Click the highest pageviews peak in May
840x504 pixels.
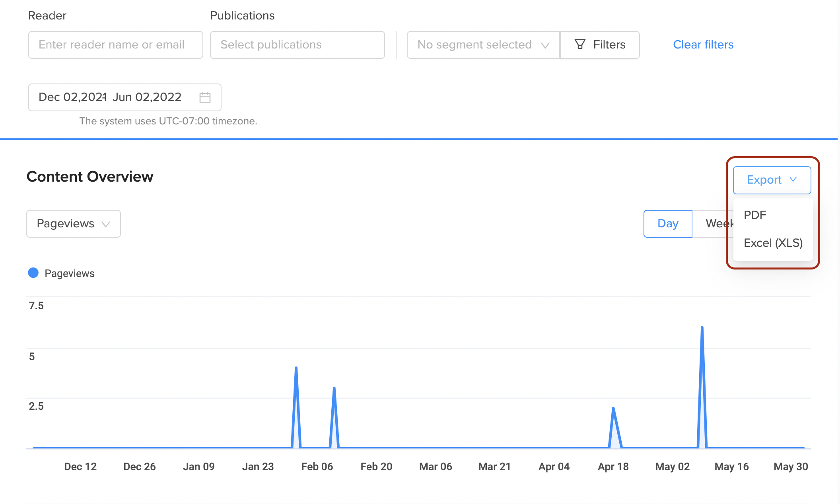(702, 328)
